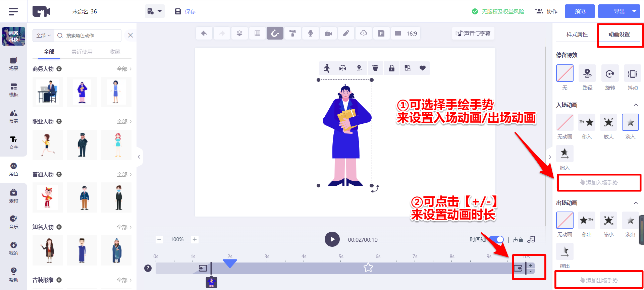Screen dimensions: 644x290
Task: Click the PPT import icon
Action: (x=381, y=33)
